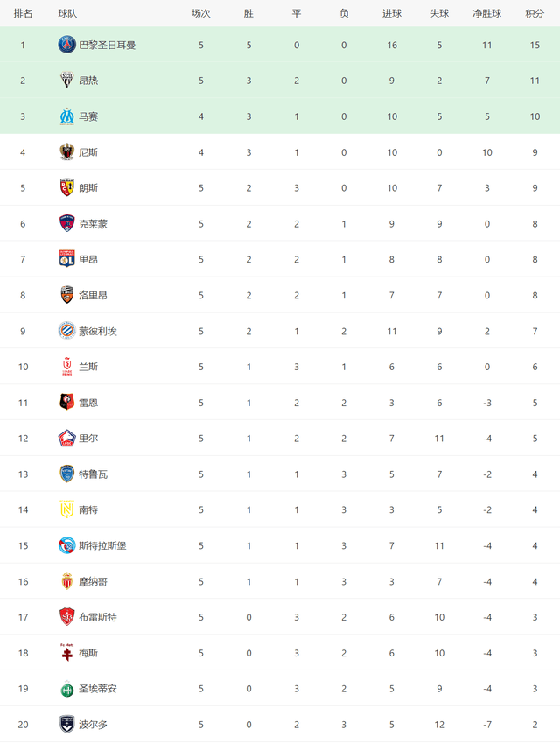Open team link 斯特拉斯堡

click(102, 545)
